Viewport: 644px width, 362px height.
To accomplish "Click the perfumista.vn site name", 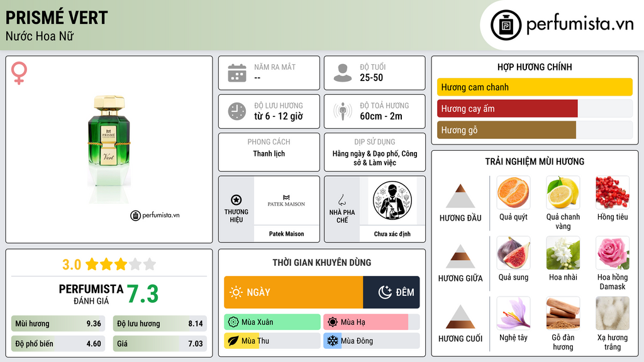I will [x=580, y=25].
